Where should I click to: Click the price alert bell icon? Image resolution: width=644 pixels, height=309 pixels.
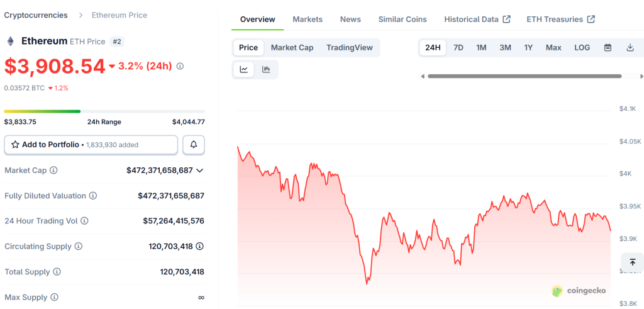click(x=194, y=145)
